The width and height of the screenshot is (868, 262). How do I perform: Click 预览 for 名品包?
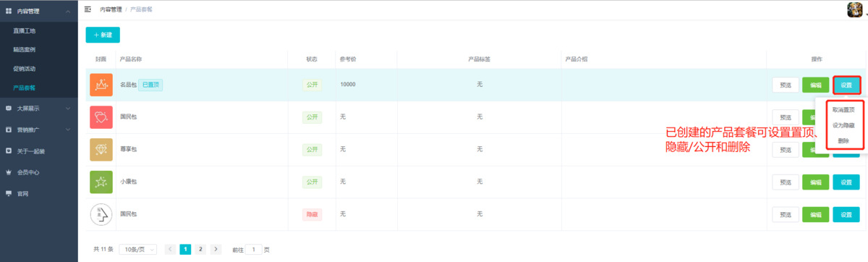click(786, 85)
